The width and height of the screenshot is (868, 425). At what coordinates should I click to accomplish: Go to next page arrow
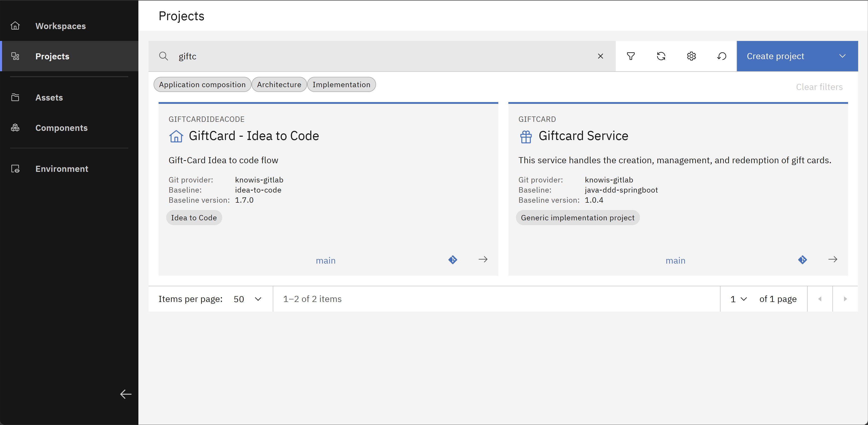pyautogui.click(x=845, y=299)
